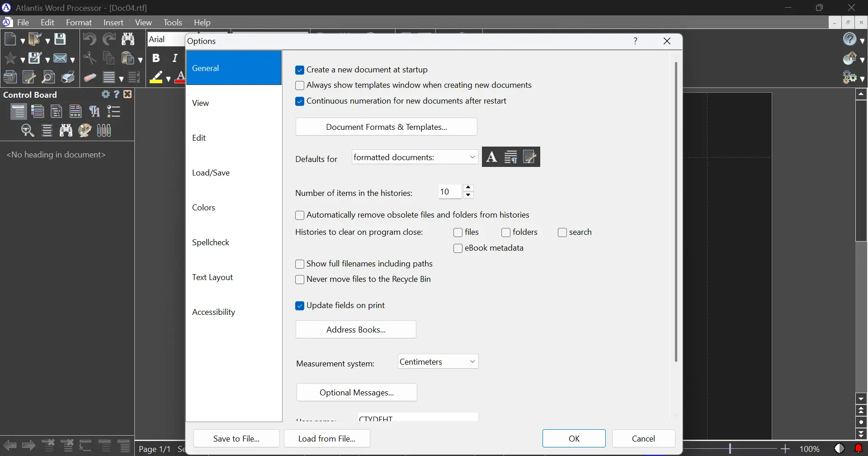Toggle Continuous numeration for new documents checkbox
The width and height of the screenshot is (868, 456).
(x=300, y=101)
